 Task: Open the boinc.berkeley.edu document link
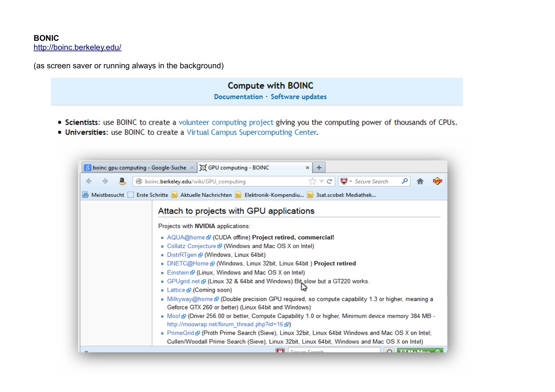coord(77,47)
